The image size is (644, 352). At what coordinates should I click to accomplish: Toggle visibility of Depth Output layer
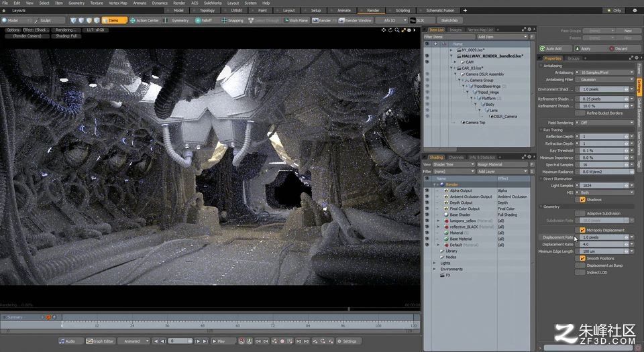click(427, 202)
